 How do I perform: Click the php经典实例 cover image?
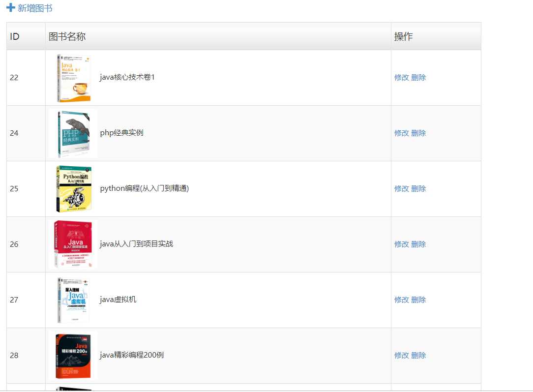[73, 134]
